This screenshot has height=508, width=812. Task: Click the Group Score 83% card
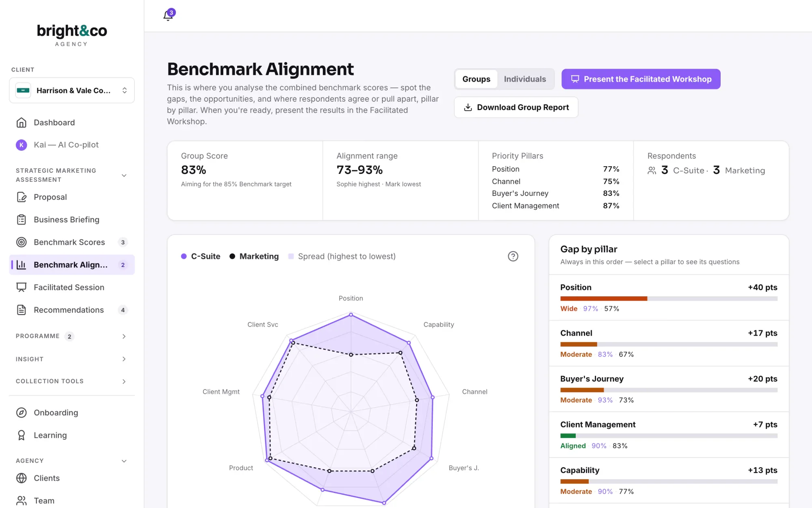[245, 181]
